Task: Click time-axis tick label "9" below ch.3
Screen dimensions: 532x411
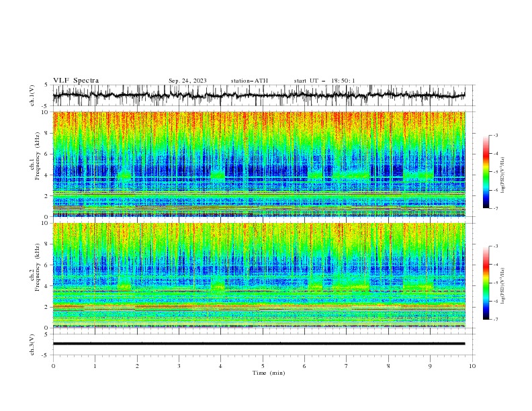Action: [430, 366]
